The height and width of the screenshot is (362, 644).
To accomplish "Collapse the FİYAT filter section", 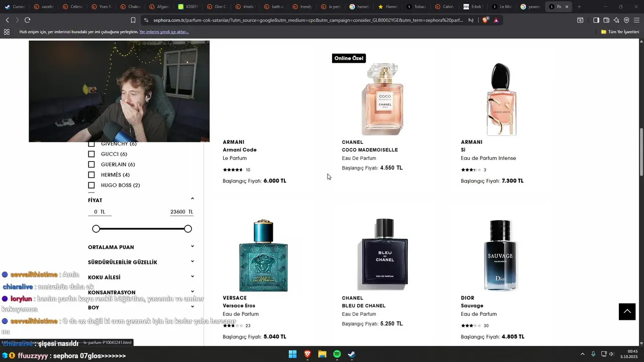I will [192, 199].
